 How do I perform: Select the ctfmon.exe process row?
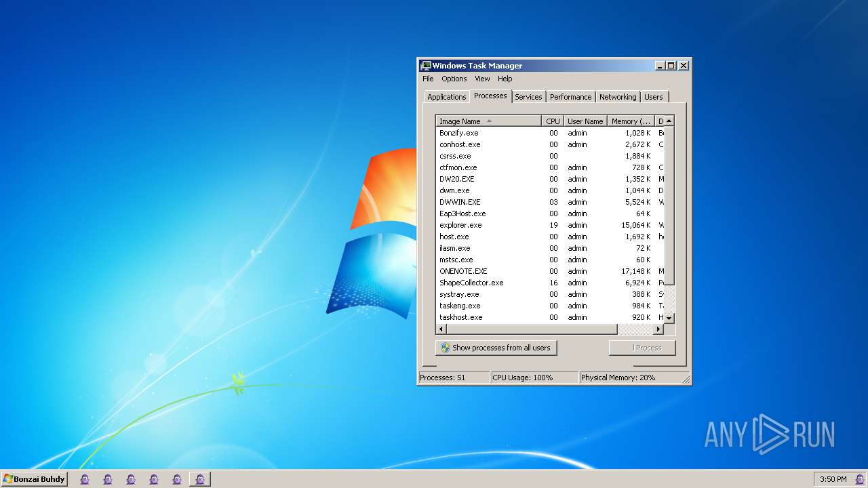[x=550, y=167]
